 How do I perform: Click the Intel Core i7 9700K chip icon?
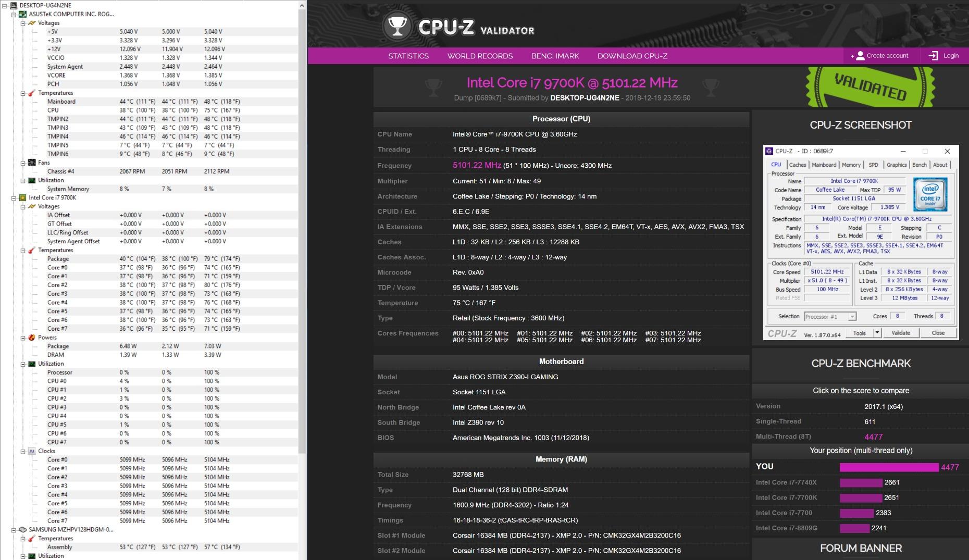coord(23,197)
